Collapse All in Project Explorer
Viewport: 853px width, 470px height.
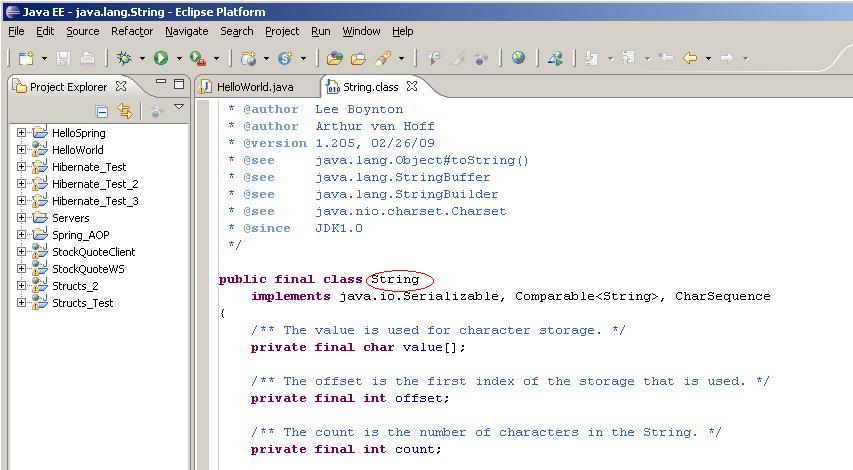coord(102,112)
